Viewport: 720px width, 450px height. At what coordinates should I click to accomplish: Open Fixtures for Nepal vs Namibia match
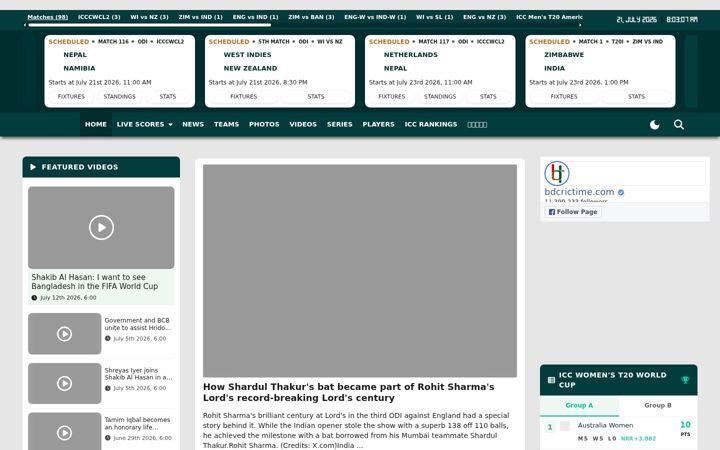click(x=71, y=96)
